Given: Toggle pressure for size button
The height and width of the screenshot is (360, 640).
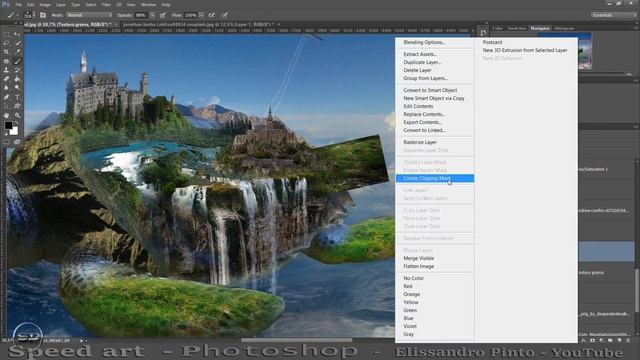Looking at the screenshot, I should point(225,15).
